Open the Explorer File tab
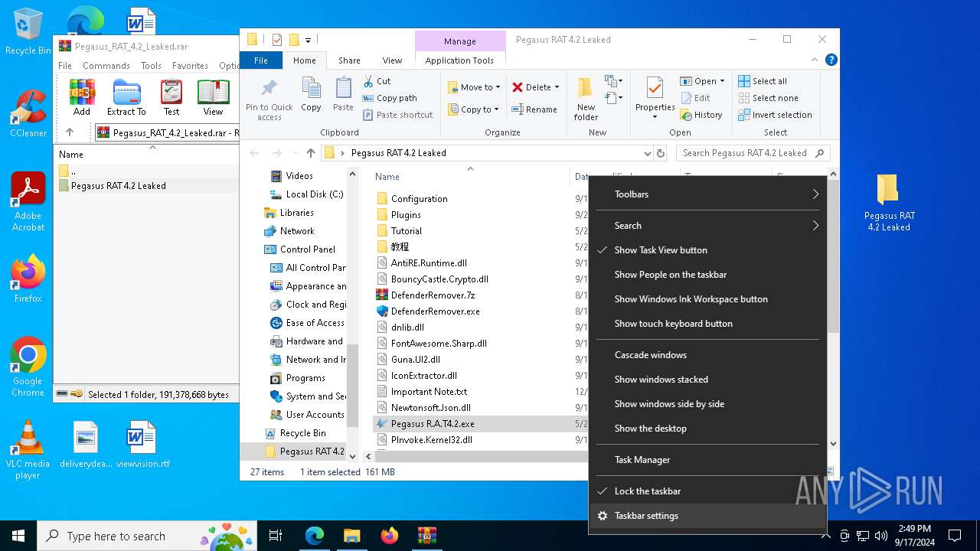The height and width of the screenshot is (551, 980). coord(261,60)
